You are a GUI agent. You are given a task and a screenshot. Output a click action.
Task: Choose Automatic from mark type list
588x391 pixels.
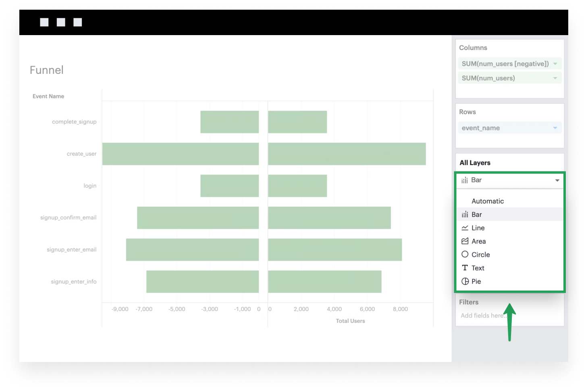tap(488, 201)
